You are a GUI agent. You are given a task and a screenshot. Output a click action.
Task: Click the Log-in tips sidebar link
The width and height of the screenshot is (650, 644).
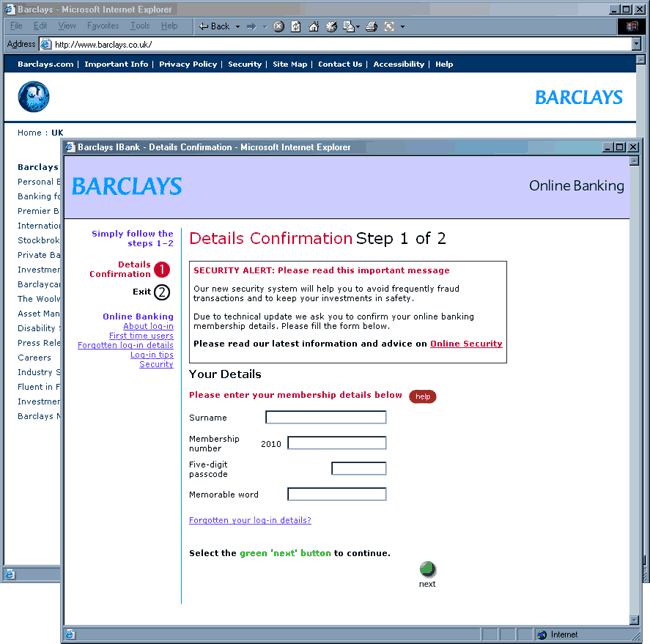[x=152, y=355]
